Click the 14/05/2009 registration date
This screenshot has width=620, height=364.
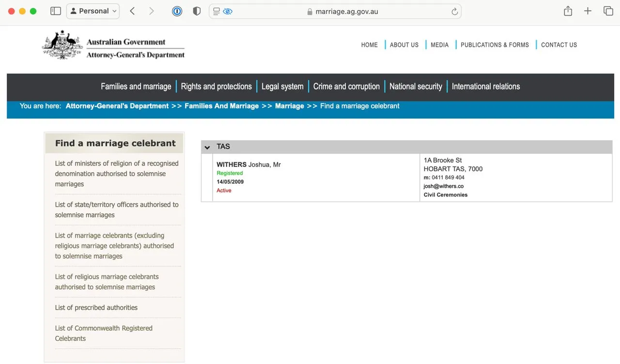(230, 182)
